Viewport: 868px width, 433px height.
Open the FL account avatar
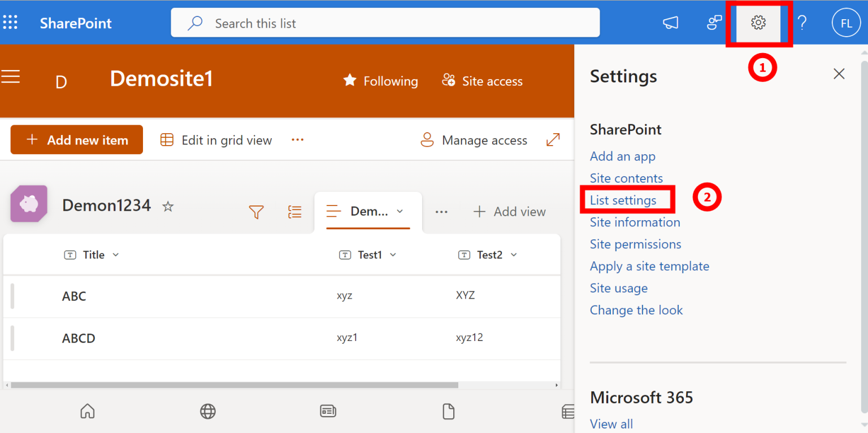846,23
